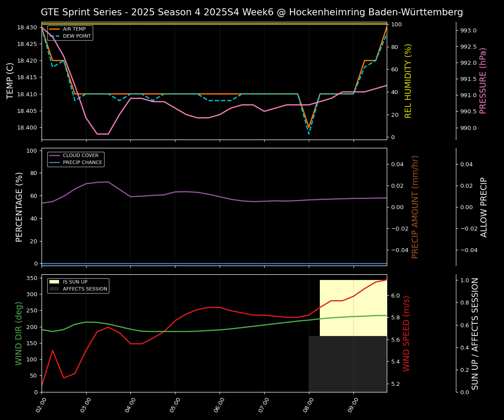Click the WIND DIR (deg) axis label

click(19, 333)
